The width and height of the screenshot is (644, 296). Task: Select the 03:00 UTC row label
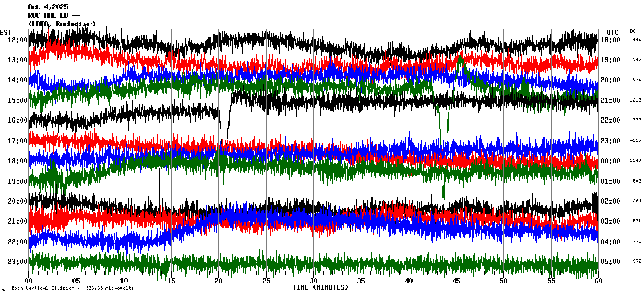coord(610,221)
